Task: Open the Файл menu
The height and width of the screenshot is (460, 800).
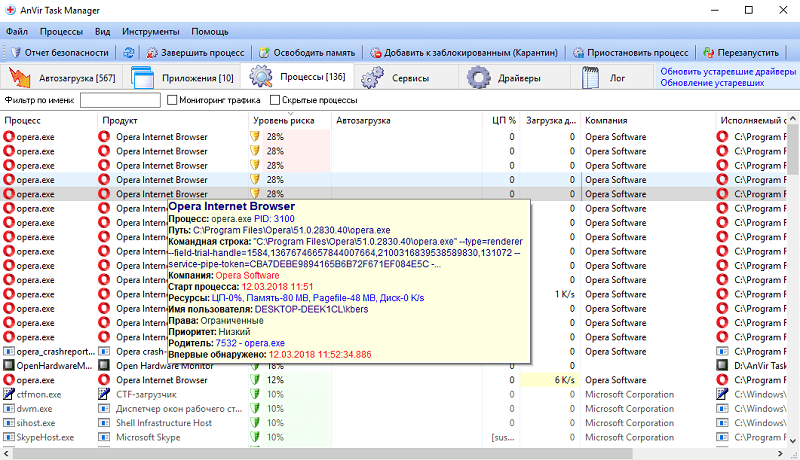Action: [x=17, y=32]
